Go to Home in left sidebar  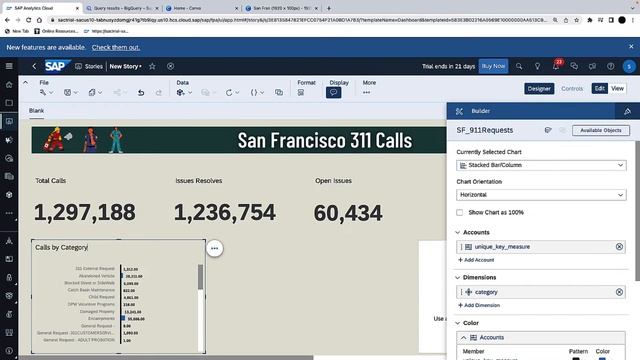point(9,85)
